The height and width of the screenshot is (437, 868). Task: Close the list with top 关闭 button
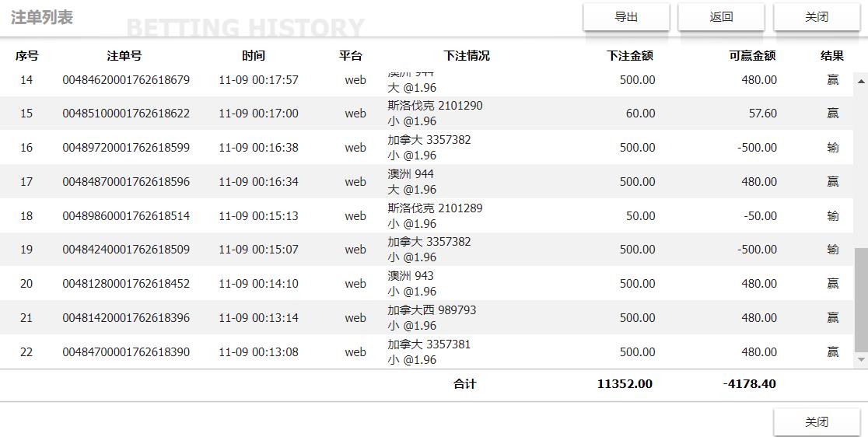click(816, 17)
